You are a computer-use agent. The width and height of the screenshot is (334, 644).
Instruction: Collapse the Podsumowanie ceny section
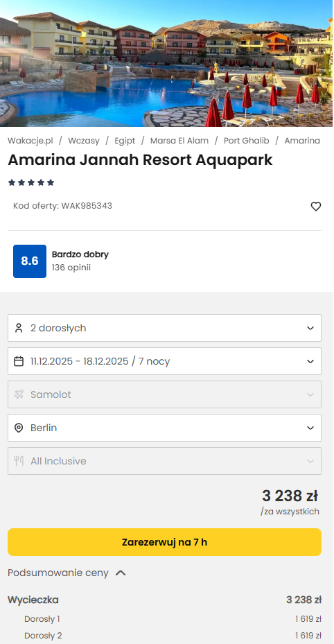coord(67,573)
